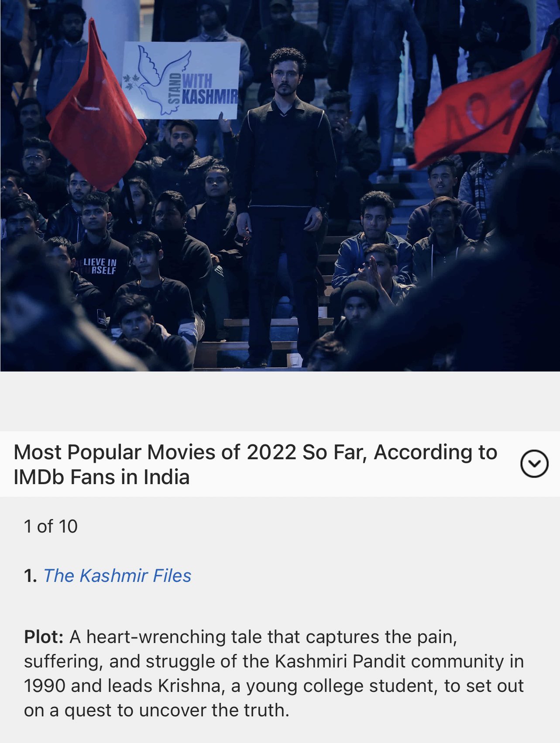
Task: Click the Plot label in description
Action: tap(44, 637)
